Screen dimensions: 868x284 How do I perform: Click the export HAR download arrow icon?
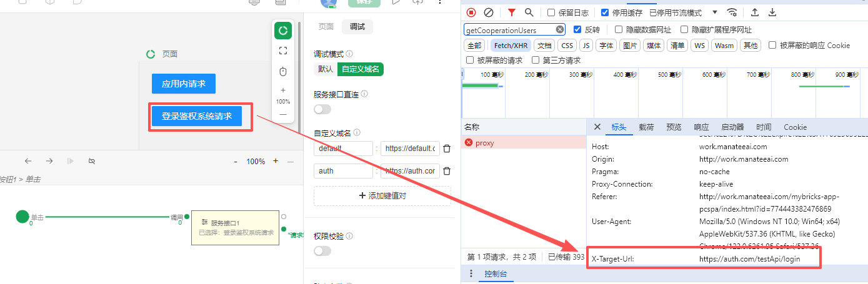click(x=772, y=12)
